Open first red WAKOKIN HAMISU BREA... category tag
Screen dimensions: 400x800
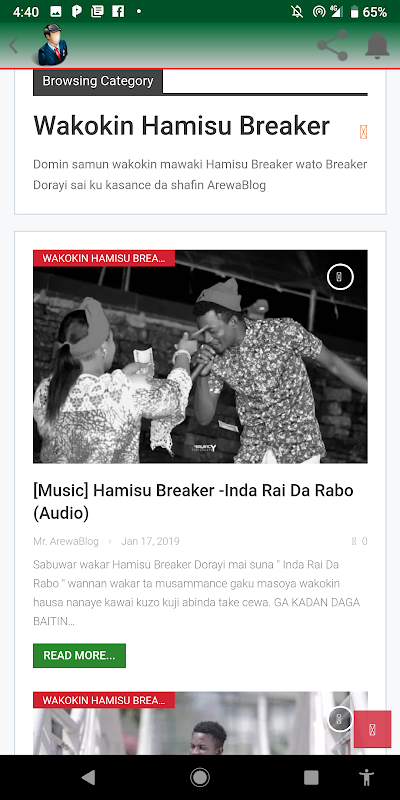[x=104, y=258]
